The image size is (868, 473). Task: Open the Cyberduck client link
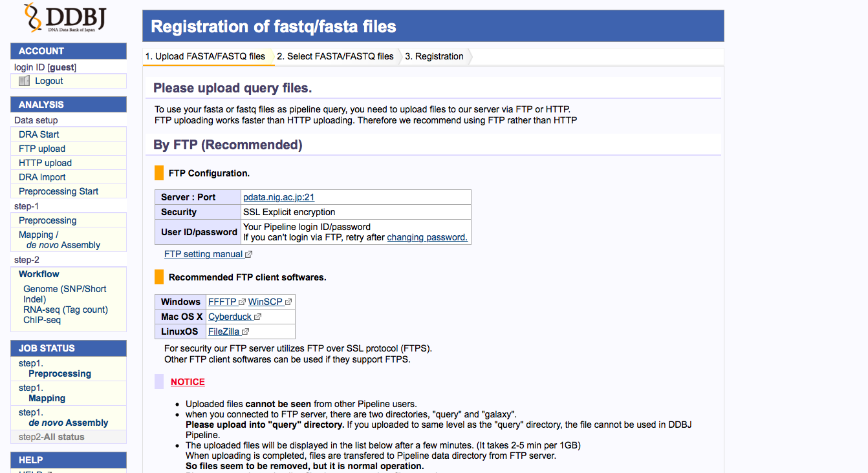click(x=230, y=317)
